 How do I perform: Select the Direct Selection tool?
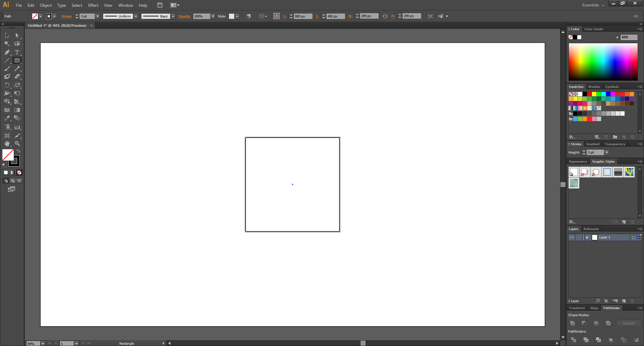(17, 36)
